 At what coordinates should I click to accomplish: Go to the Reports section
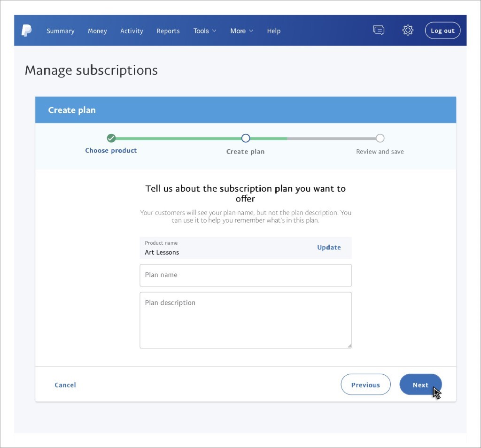coord(168,31)
